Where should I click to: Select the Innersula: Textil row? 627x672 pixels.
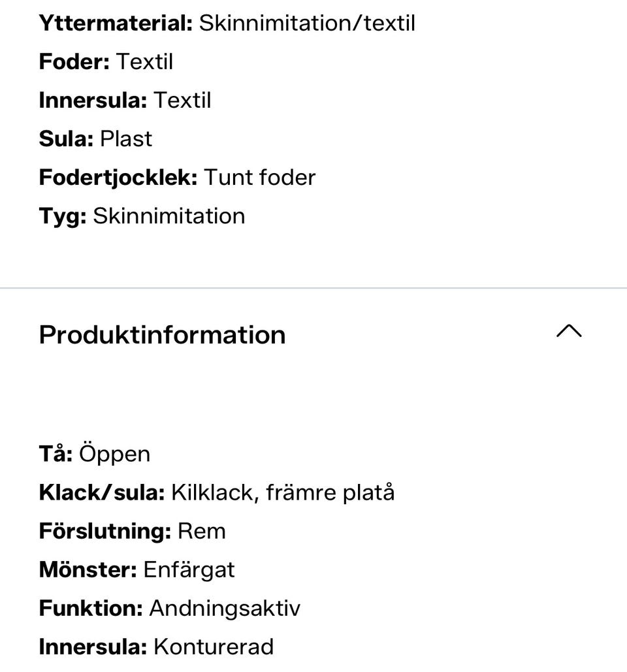coord(125,101)
